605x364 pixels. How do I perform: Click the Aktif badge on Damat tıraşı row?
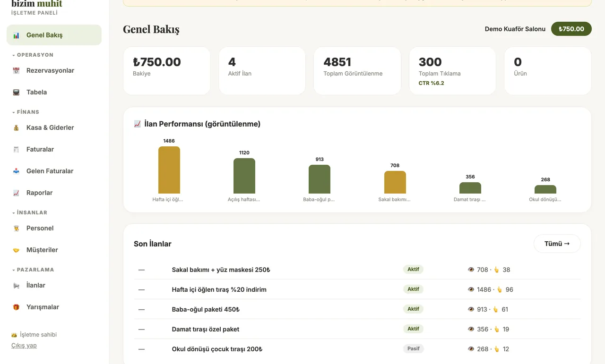tap(414, 329)
